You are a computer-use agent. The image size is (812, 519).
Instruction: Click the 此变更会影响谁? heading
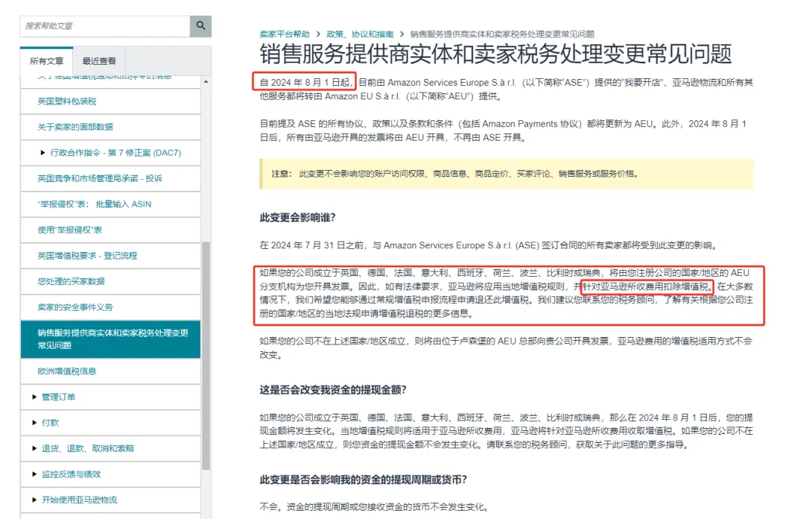[x=298, y=217]
